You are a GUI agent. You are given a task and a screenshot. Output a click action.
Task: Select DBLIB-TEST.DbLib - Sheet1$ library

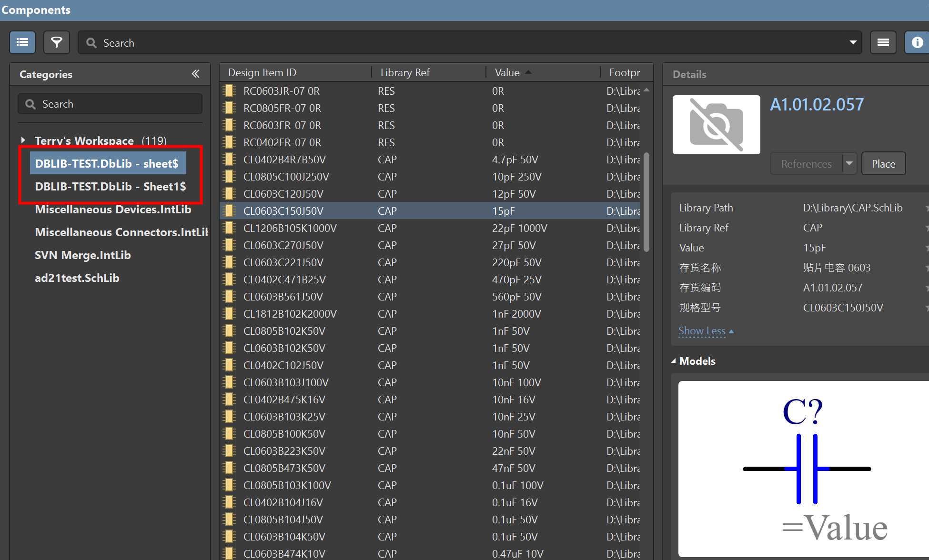110,187
